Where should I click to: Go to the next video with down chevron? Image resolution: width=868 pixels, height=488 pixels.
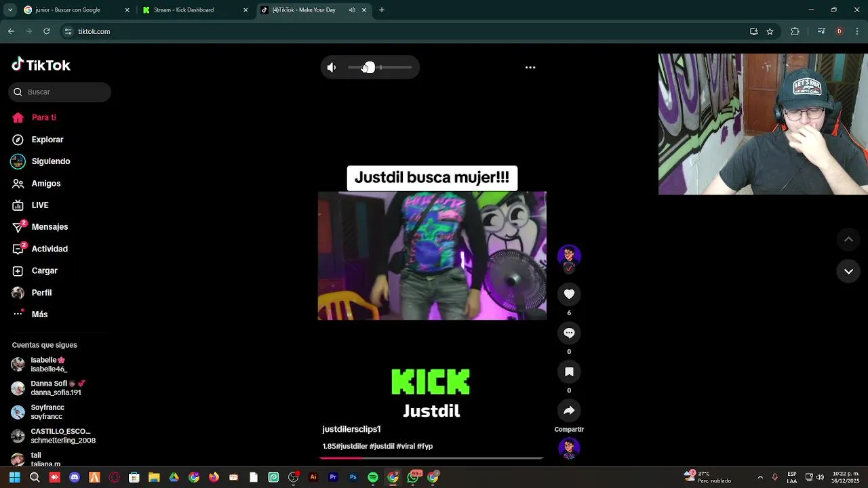click(x=848, y=271)
